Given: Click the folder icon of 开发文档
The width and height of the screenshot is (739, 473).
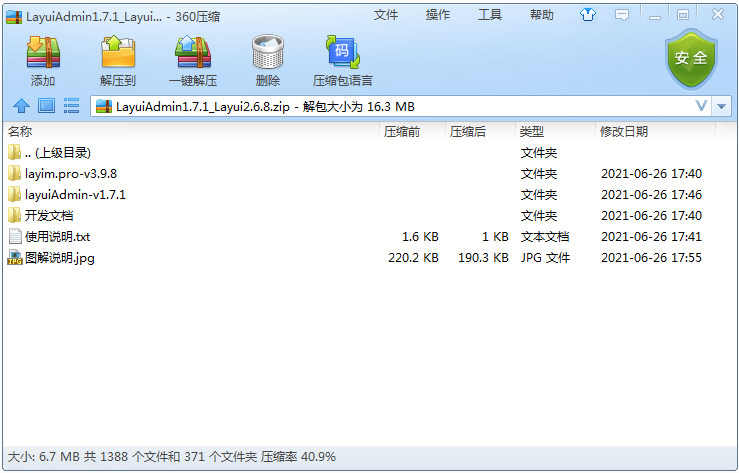Looking at the screenshot, I should pyautogui.click(x=15, y=216).
